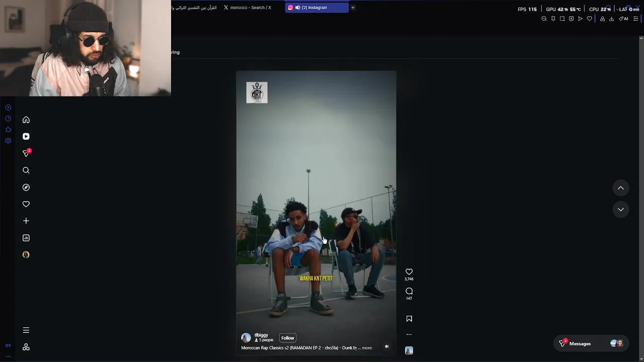Click the 3,746 likes count
Viewport: 644px width, 362px height.
[409, 279]
